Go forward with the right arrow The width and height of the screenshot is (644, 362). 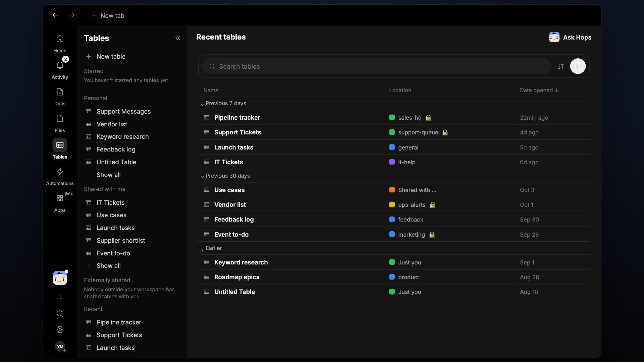point(71,15)
